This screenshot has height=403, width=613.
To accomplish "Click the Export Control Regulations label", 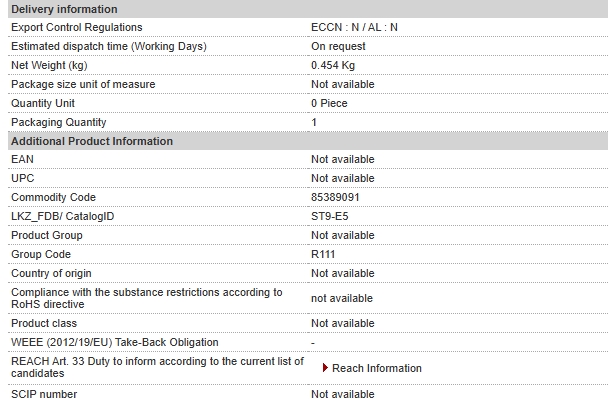I will point(77,27).
